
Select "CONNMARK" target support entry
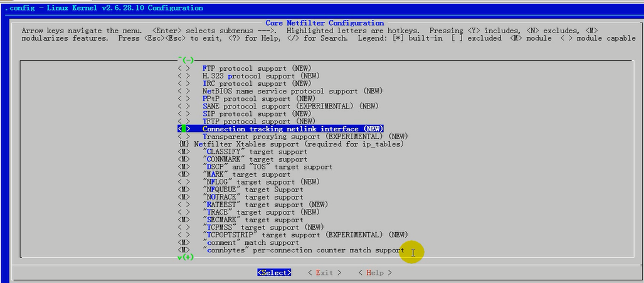pyautogui.click(x=255, y=159)
